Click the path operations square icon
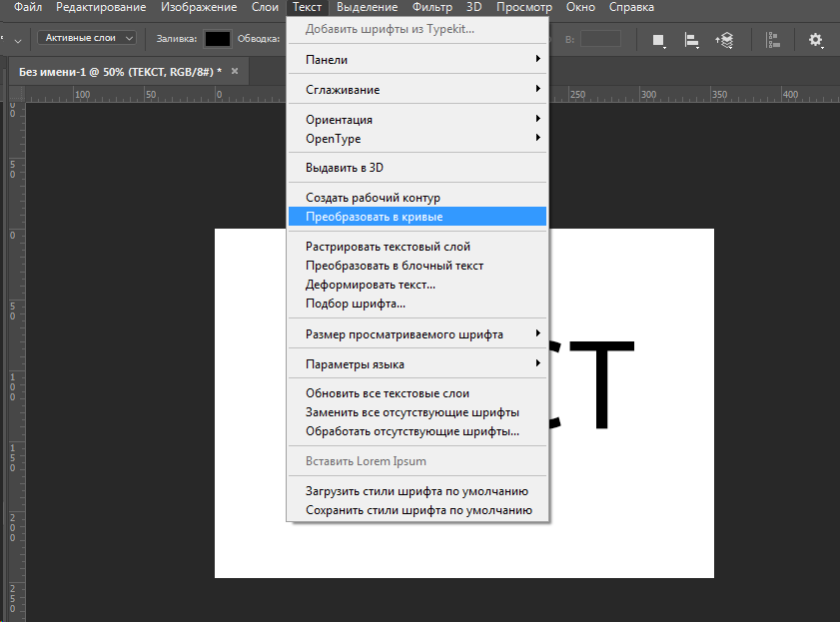The height and width of the screenshot is (622, 840). [x=659, y=40]
